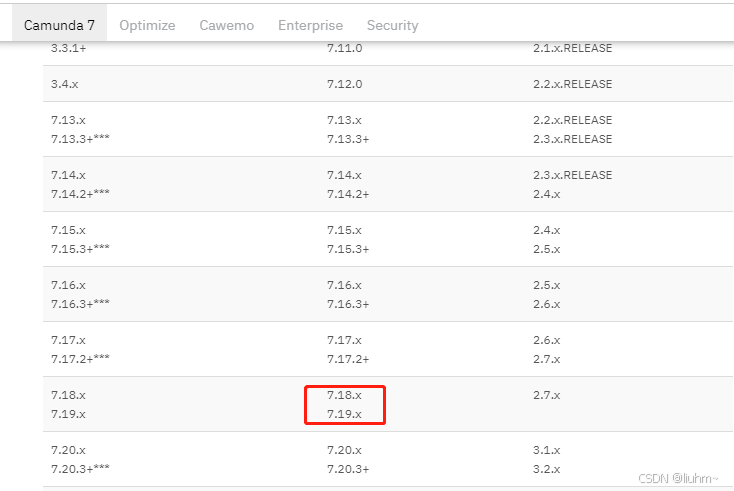
Task: Click 7.13.x in the middle column
Action: 344,120
